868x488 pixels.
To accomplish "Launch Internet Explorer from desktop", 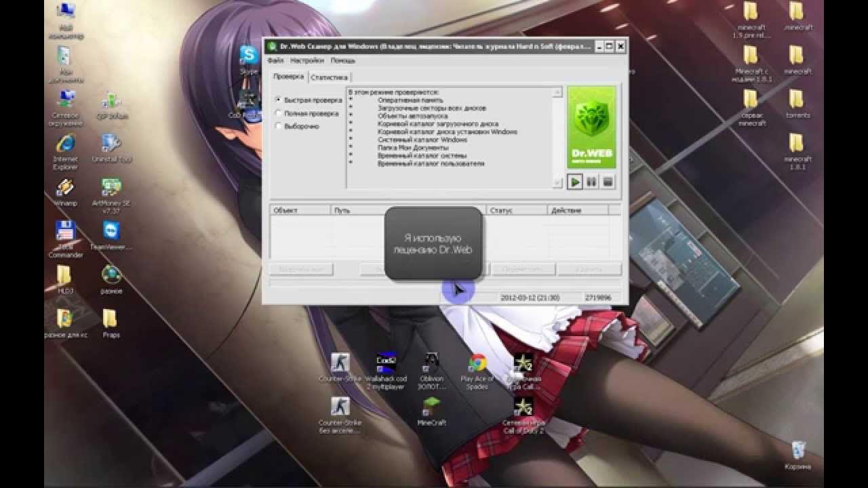I will (x=66, y=152).
